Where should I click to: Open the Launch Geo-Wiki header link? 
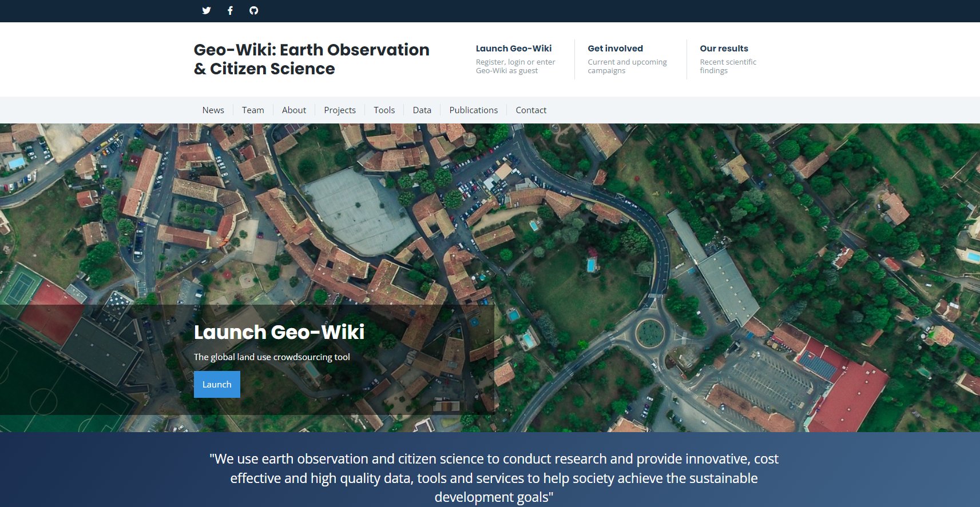point(514,49)
